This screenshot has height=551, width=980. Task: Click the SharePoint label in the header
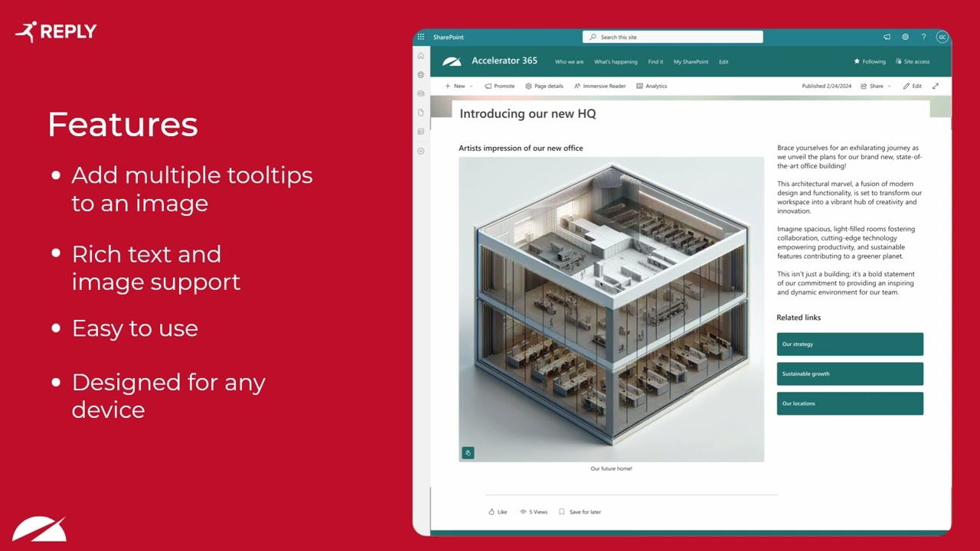(448, 37)
